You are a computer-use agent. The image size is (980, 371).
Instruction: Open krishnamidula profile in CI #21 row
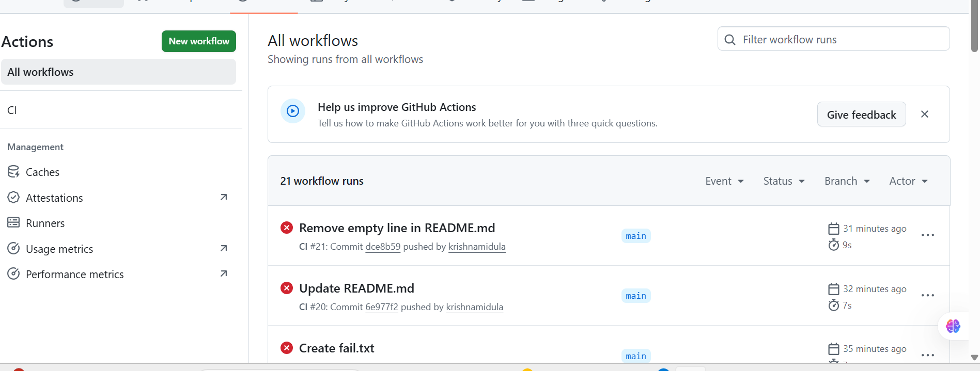coord(477,247)
